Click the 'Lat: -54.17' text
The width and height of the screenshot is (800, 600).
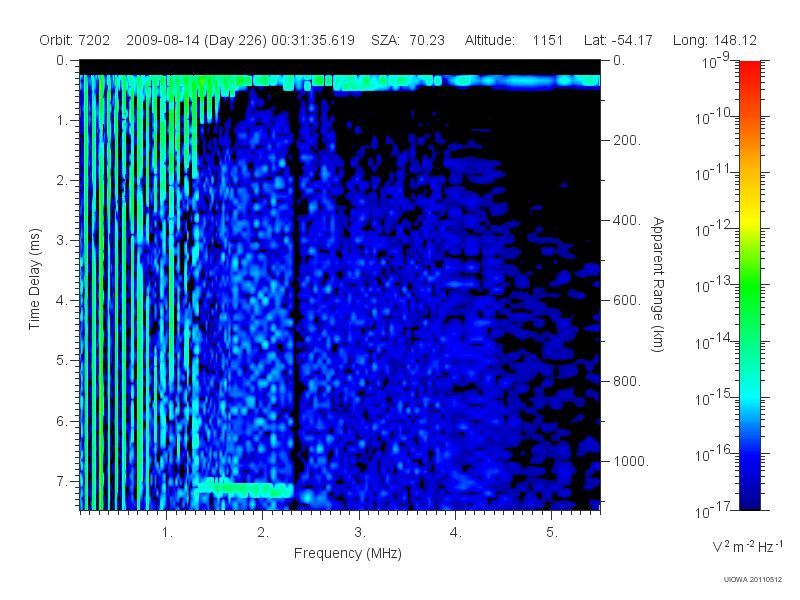618,40
